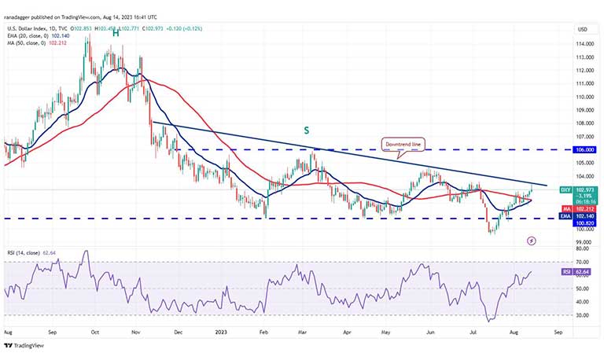Click the red MA 102.212 price tag

point(579,209)
